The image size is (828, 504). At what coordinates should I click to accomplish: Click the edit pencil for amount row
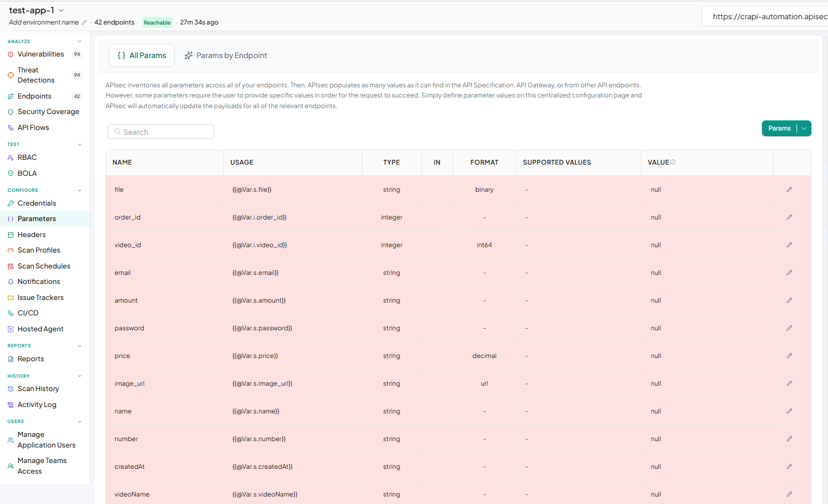789,300
